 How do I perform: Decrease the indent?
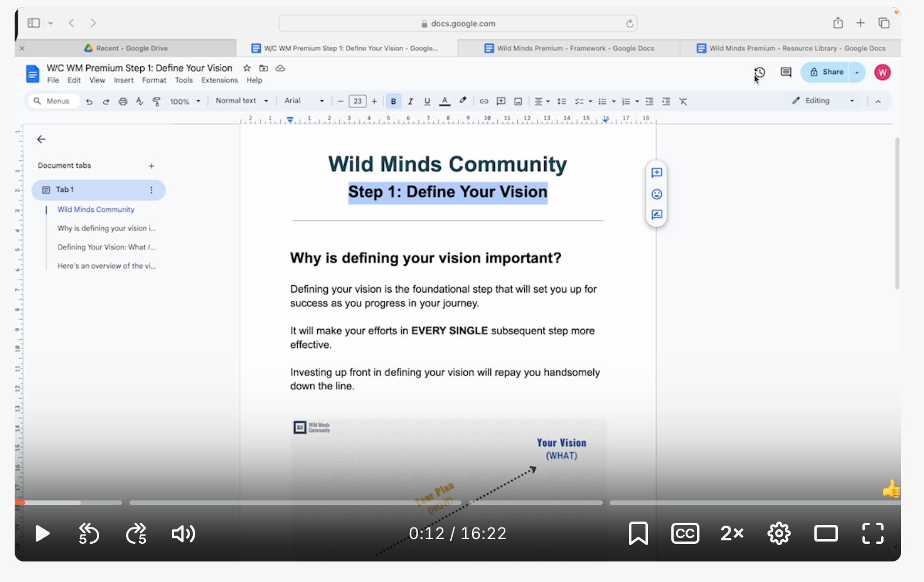pyautogui.click(x=649, y=101)
